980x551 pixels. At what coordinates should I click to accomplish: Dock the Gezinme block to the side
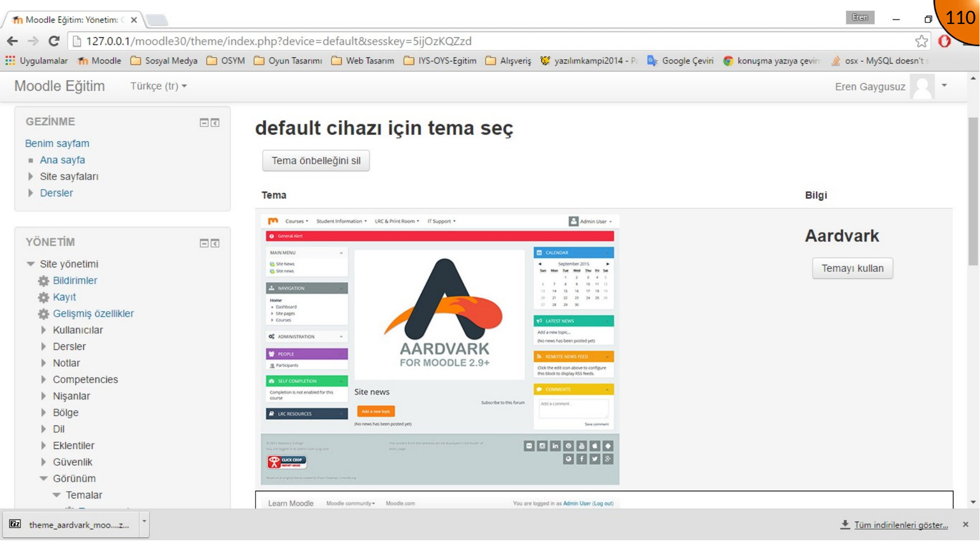click(215, 122)
